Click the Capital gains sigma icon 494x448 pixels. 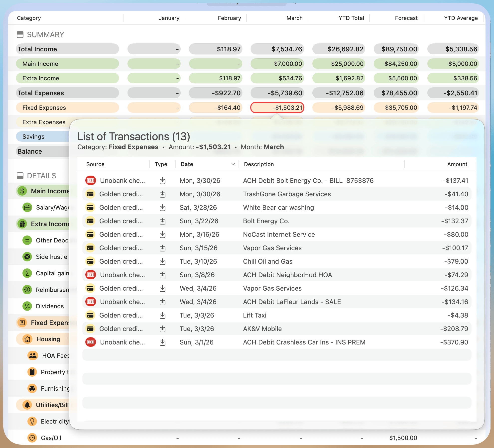pyautogui.click(x=27, y=273)
